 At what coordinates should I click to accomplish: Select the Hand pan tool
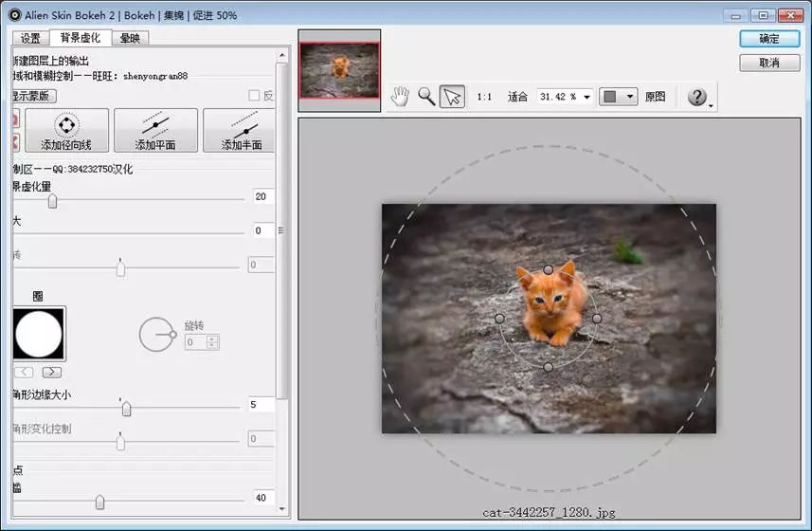click(x=400, y=97)
